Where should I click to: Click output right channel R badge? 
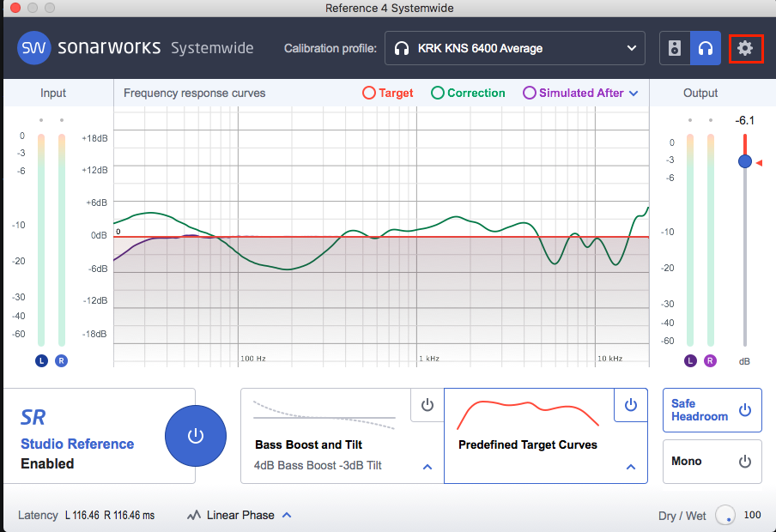(x=710, y=360)
